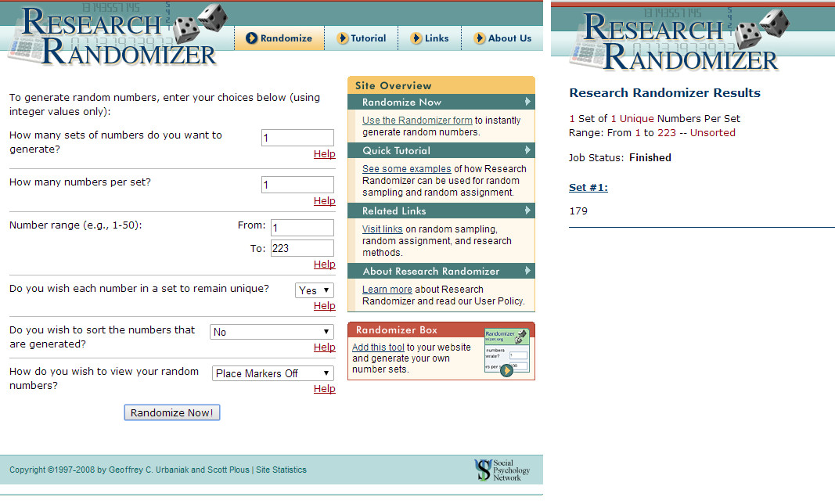Click the Randomizer Box preview thumbnail
This screenshot has width=835, height=504.
(x=506, y=350)
